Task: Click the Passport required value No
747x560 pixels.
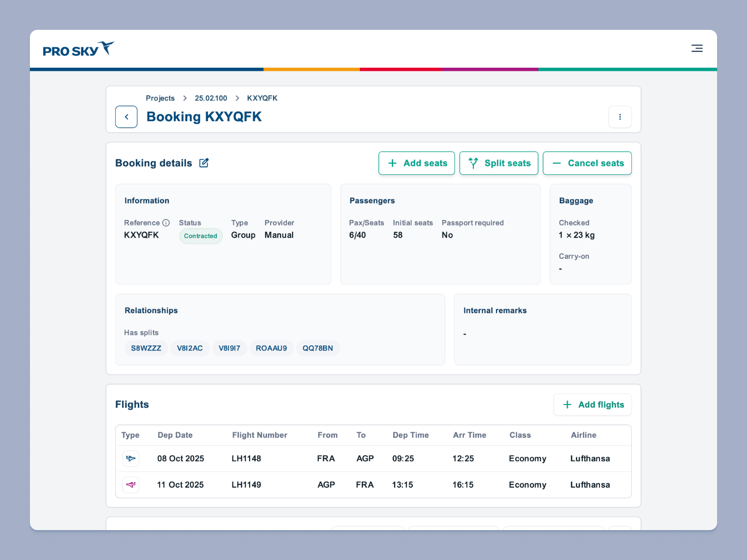Action: 447,235
